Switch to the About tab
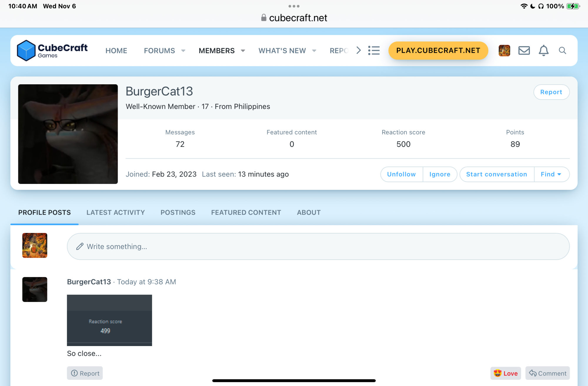This screenshot has width=588, height=386. [309, 212]
